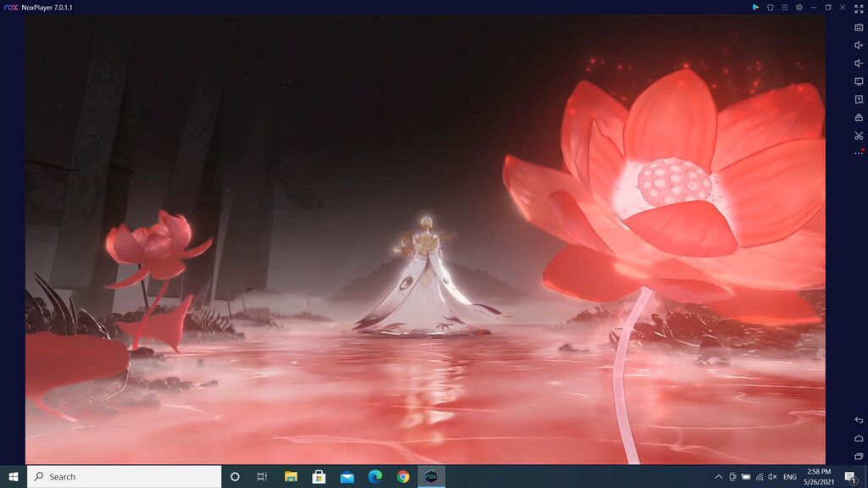Open the Nox hamburger menu

pos(784,7)
